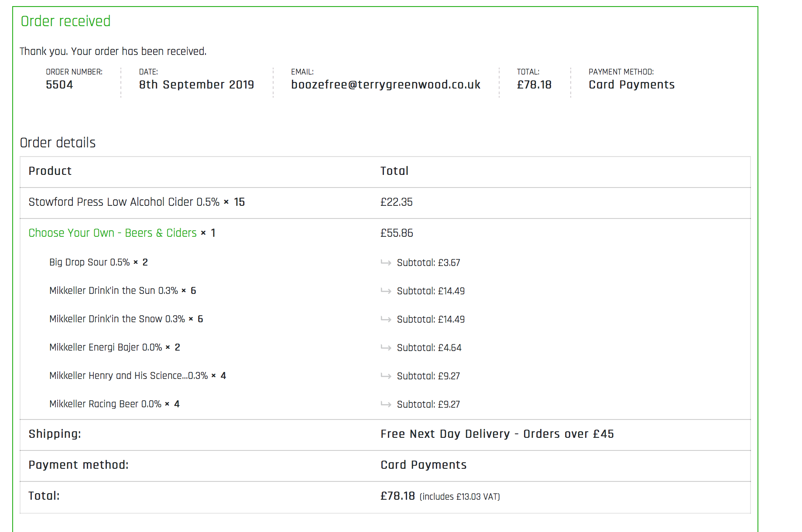Click the Product column header

coord(50,171)
